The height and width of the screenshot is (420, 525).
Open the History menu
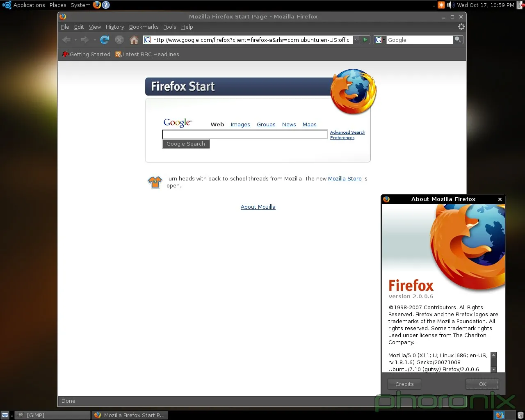click(x=115, y=27)
